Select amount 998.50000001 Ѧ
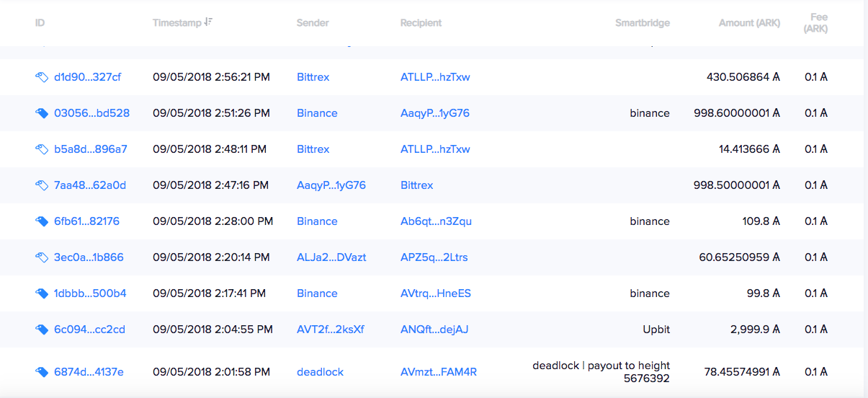The height and width of the screenshot is (398, 868). click(737, 185)
